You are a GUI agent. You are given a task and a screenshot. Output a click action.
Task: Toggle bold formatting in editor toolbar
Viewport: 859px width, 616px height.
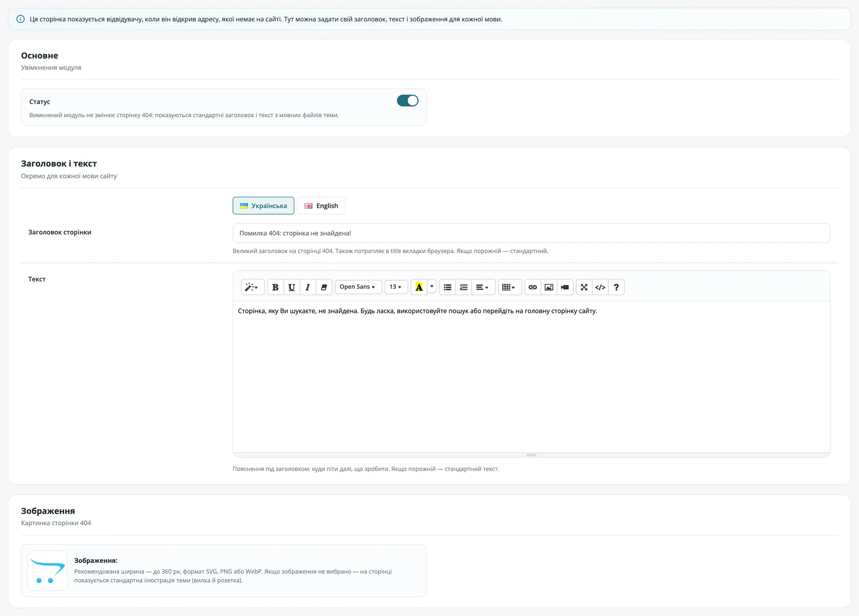click(275, 287)
